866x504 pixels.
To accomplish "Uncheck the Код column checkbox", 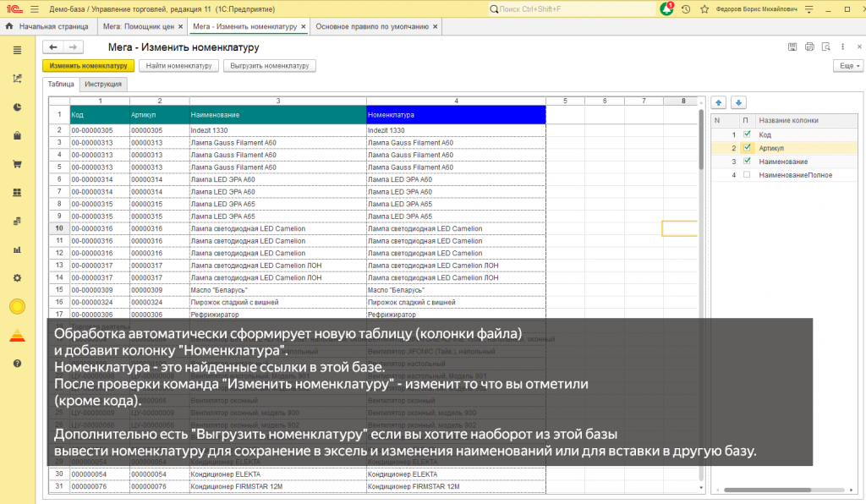I will [x=746, y=134].
